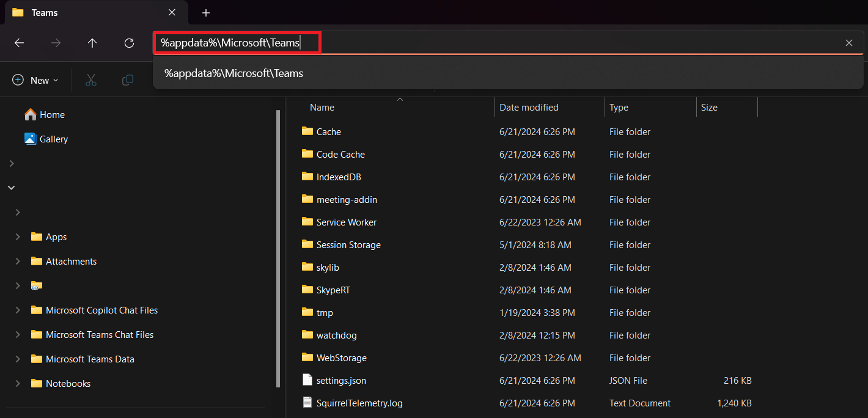This screenshot has width=868, height=418.
Task: Select the Session Storage folder icon
Action: pos(307,244)
